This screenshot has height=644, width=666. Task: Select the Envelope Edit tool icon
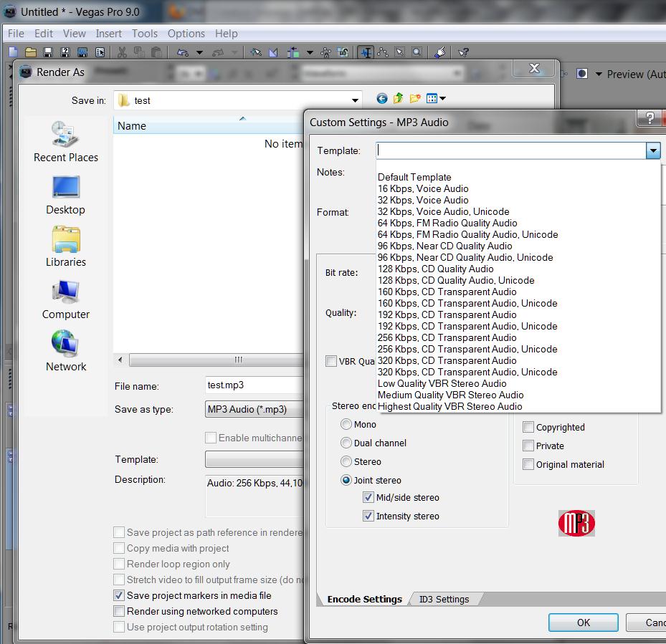383,52
